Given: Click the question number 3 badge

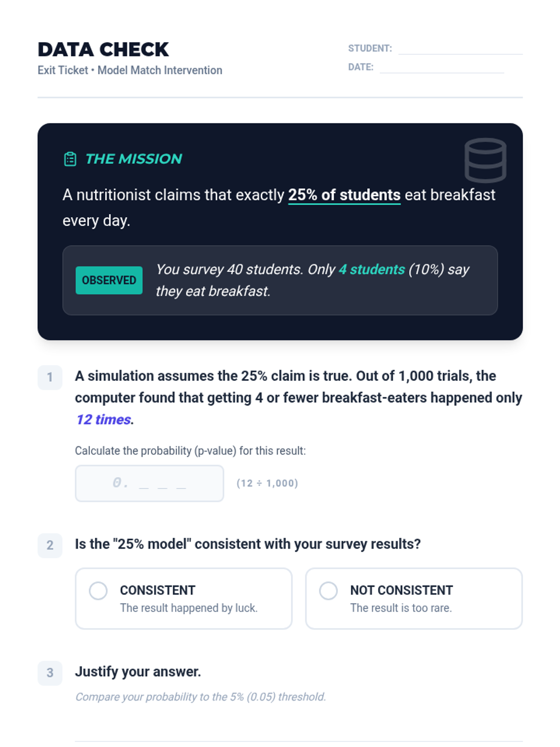Looking at the screenshot, I should [x=50, y=673].
